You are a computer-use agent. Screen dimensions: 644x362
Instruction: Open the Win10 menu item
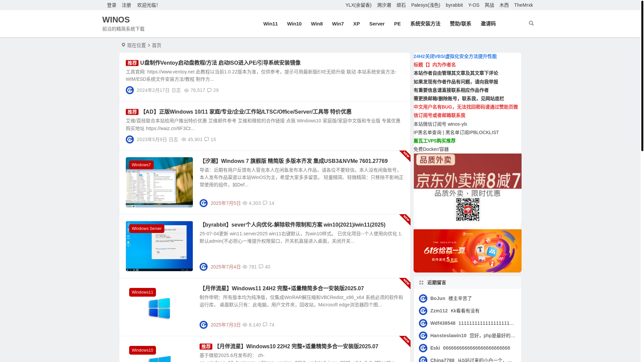294,23
